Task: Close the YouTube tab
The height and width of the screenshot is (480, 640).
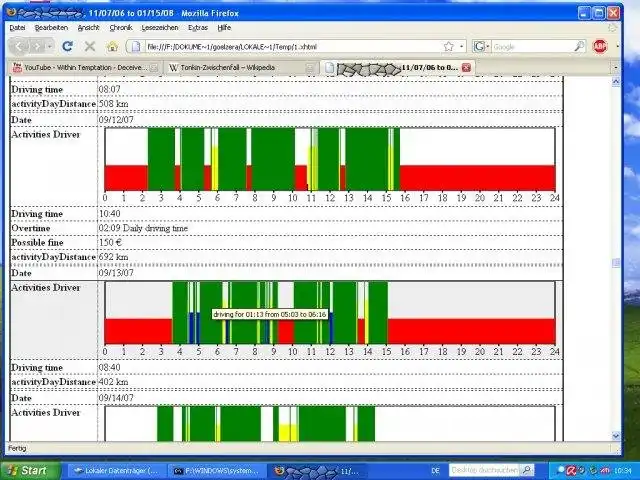Action: coord(154,68)
